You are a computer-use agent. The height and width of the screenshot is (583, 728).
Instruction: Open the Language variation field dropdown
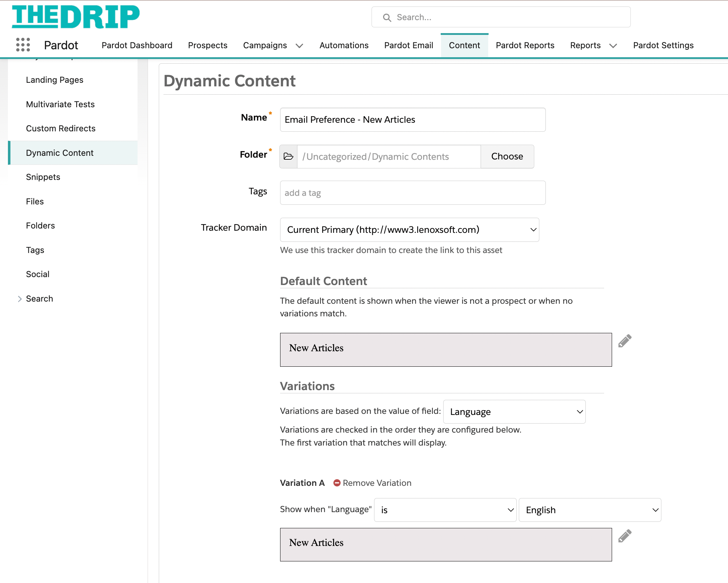[x=514, y=412]
